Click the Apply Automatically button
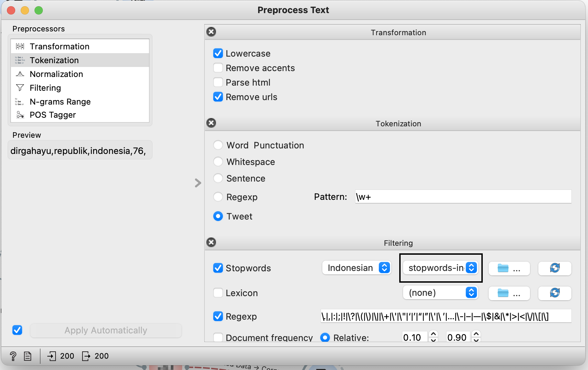The height and width of the screenshot is (370, 588). pos(106,330)
